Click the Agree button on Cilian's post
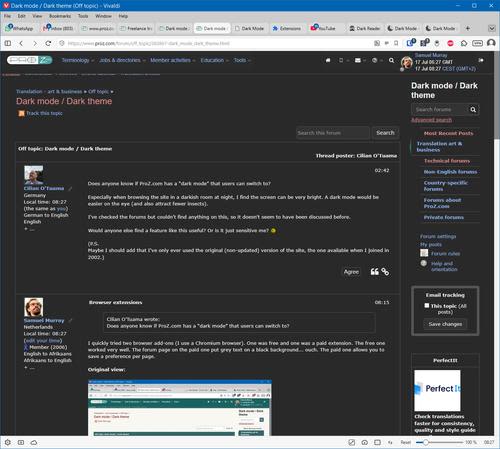This screenshot has height=449, width=500. 351,272
